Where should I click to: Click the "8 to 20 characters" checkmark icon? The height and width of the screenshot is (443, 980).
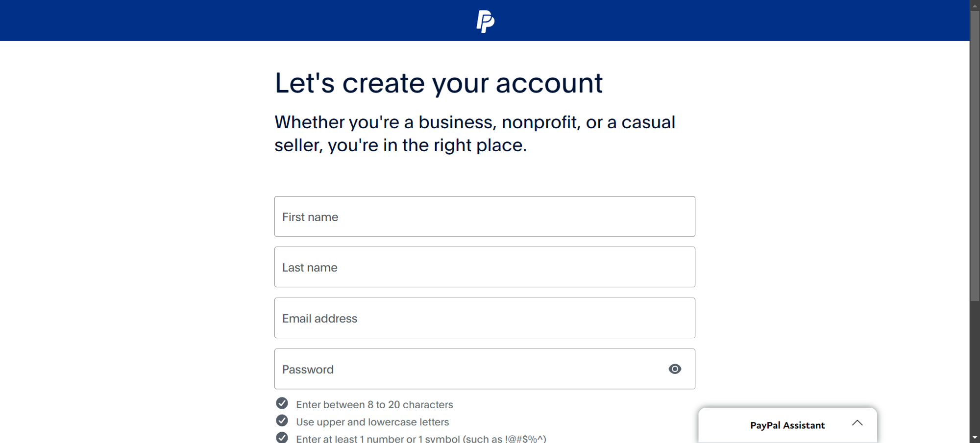(282, 403)
